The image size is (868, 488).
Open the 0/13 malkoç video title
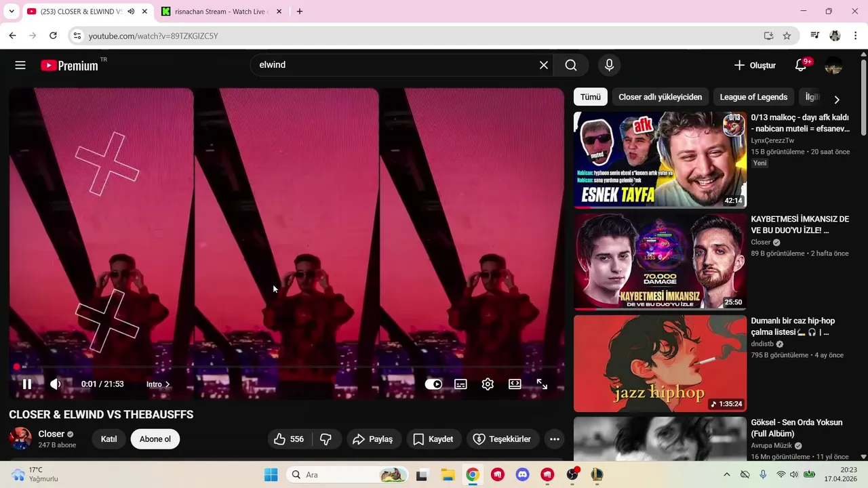click(800, 123)
